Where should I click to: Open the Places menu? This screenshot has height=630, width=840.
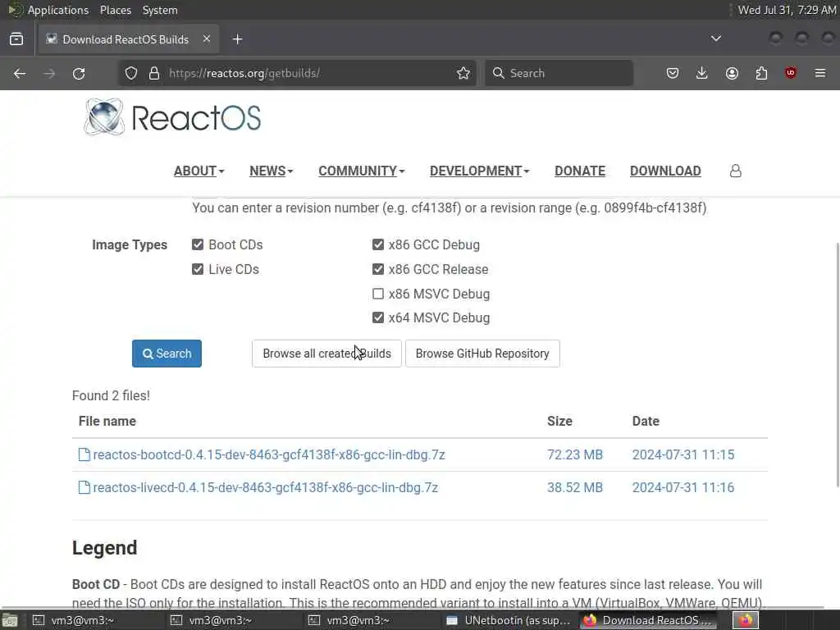[116, 10]
